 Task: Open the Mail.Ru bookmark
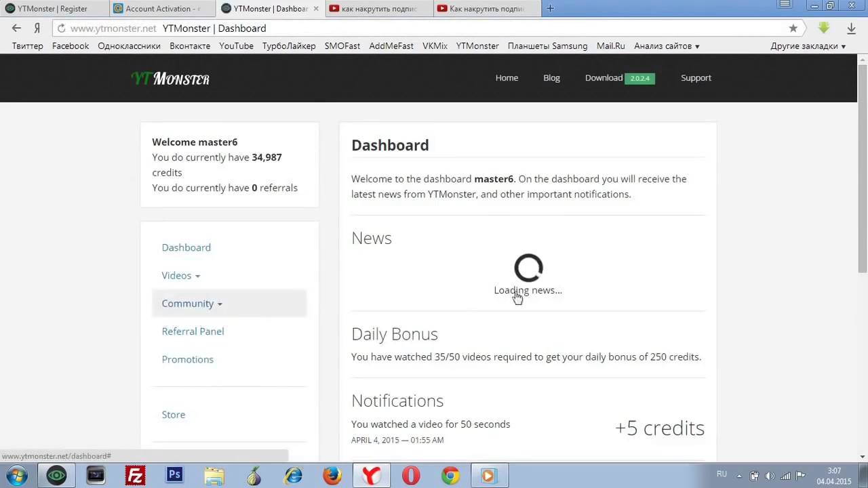(611, 46)
